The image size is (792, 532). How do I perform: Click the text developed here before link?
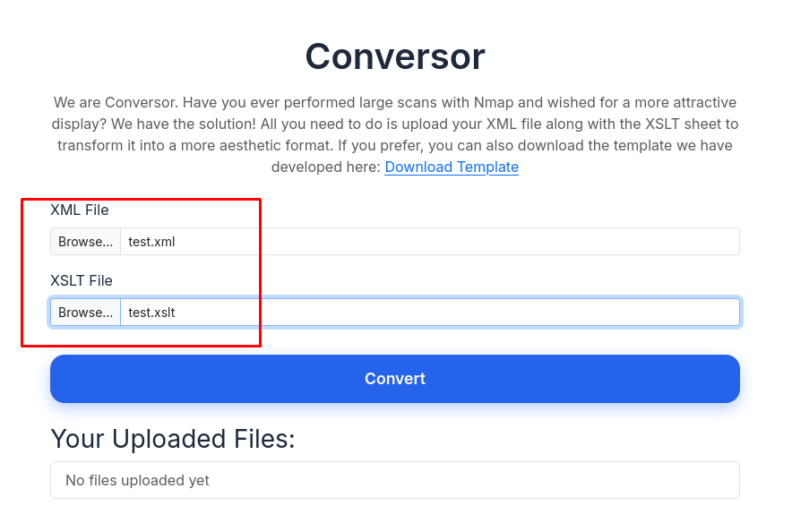325,167
